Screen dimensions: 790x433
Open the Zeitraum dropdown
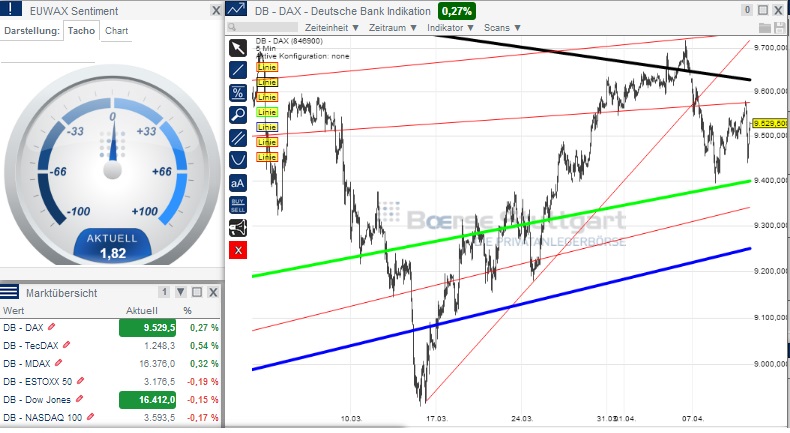pyautogui.click(x=393, y=28)
